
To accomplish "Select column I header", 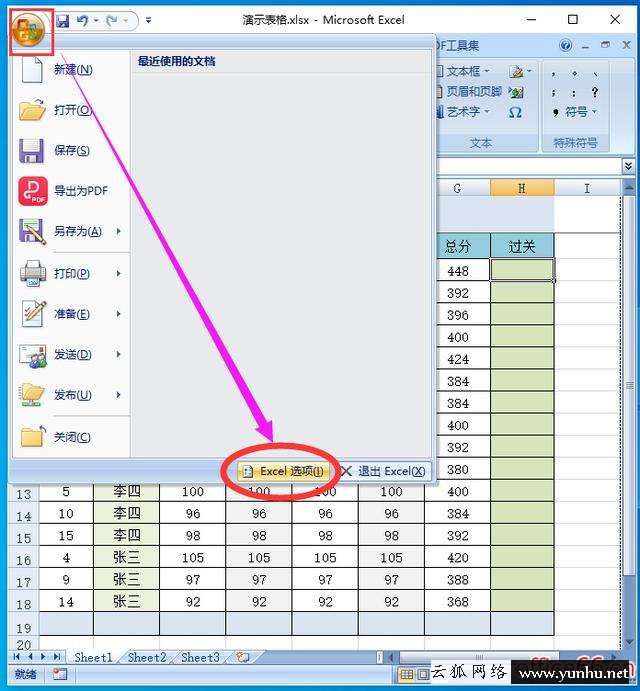I will click(x=587, y=188).
